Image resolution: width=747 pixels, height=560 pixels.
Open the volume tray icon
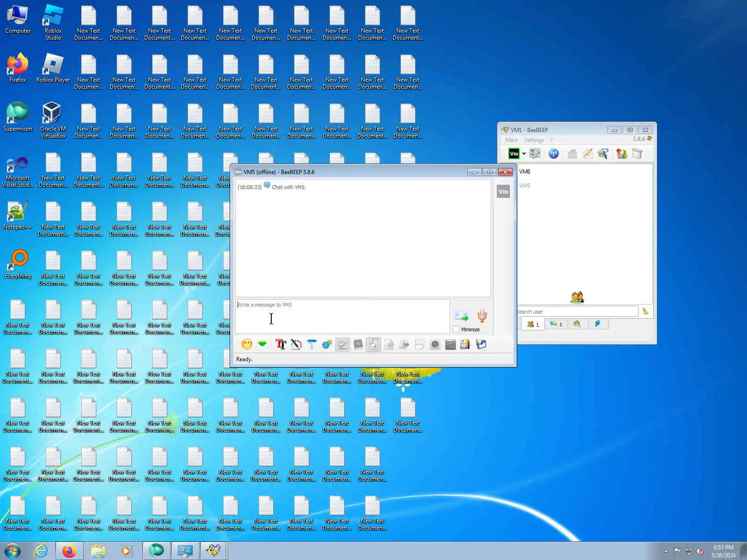pos(700,552)
